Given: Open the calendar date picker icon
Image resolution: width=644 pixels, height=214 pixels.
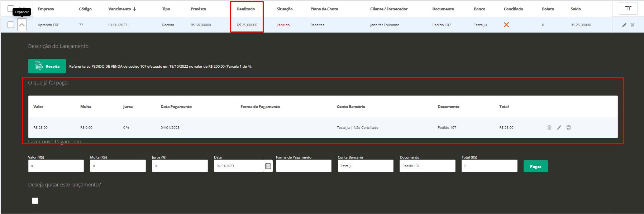Looking at the screenshot, I should [268, 166].
